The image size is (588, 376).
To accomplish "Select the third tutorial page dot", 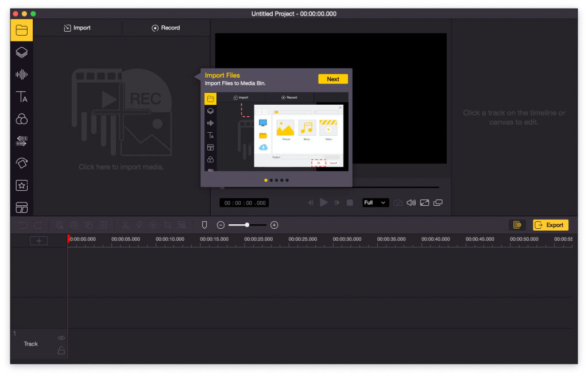I will (276, 181).
